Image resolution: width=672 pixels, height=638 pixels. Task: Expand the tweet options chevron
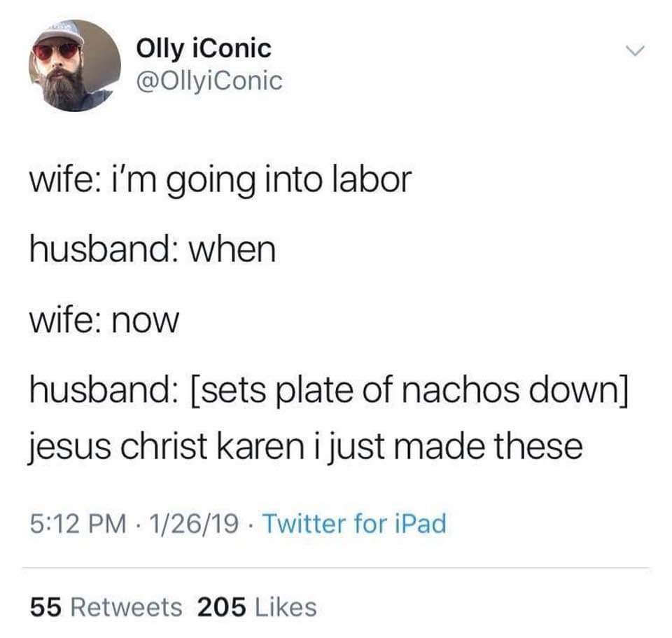634,50
